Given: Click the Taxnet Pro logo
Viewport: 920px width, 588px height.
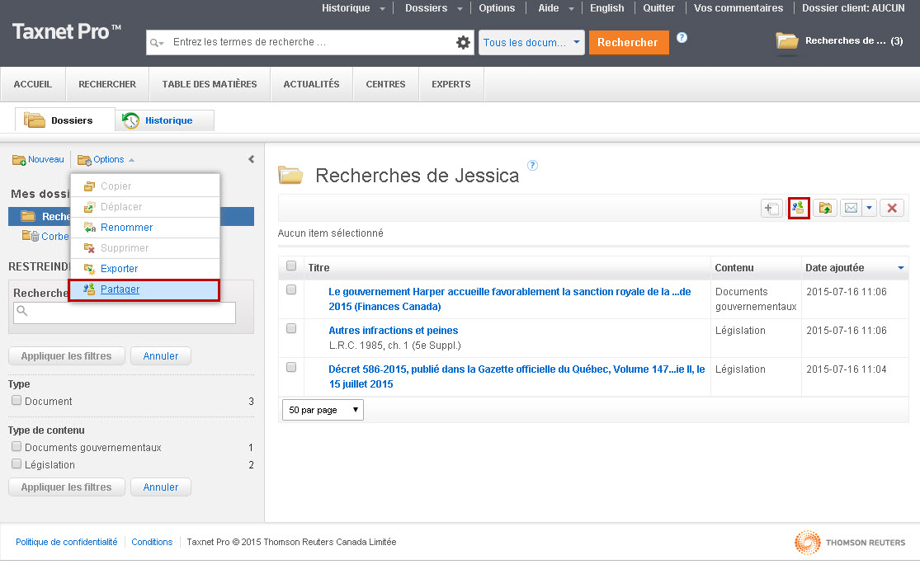Looking at the screenshot, I should point(66,31).
